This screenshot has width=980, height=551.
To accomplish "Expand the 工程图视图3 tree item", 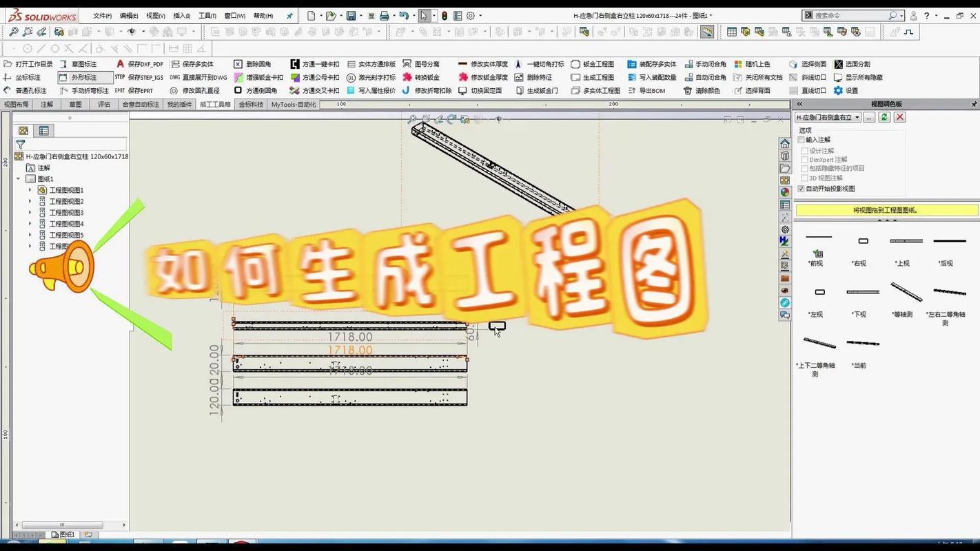I will [x=30, y=212].
